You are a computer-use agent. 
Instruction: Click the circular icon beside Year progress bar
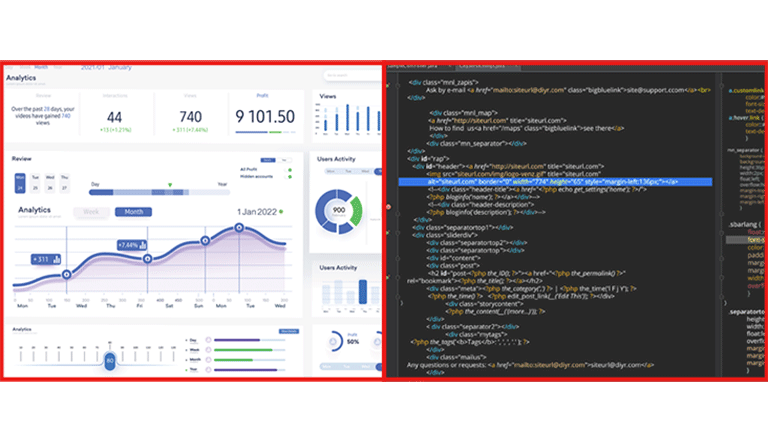(x=208, y=369)
